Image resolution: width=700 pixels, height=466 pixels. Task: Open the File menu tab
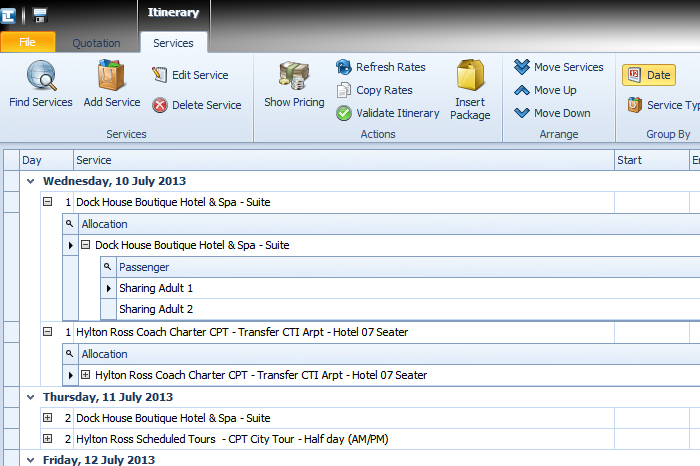[28, 42]
